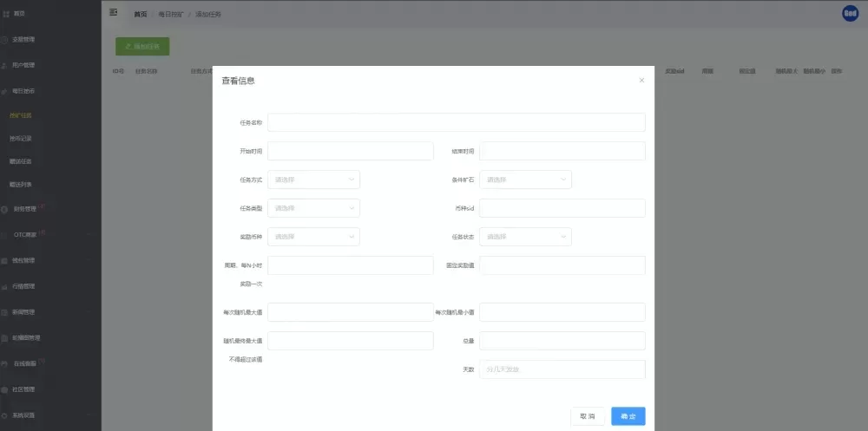This screenshot has width=868, height=431.
Task: Select 行情管理 in the sidebar menu
Action: pos(23,286)
